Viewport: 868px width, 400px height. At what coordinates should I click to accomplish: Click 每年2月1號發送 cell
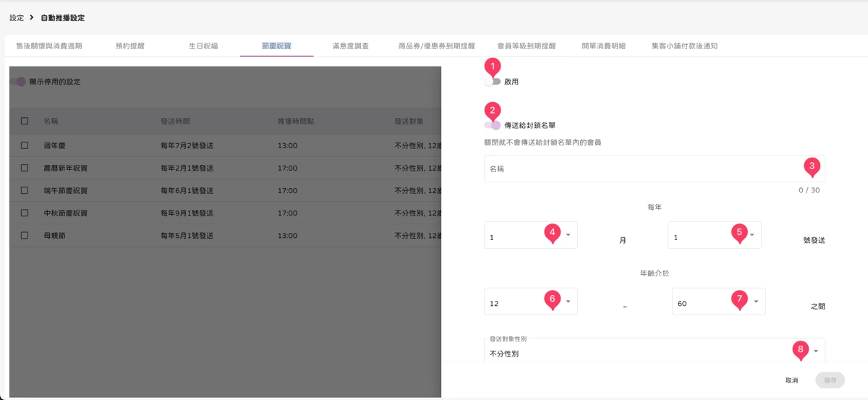[187, 168]
